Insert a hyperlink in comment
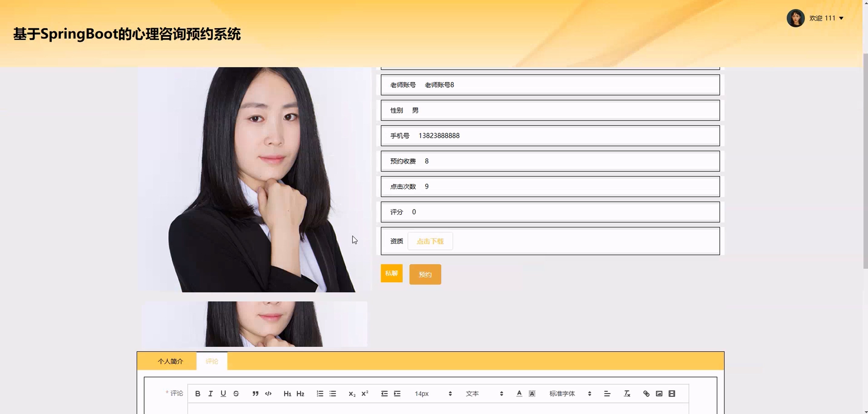 tap(646, 393)
